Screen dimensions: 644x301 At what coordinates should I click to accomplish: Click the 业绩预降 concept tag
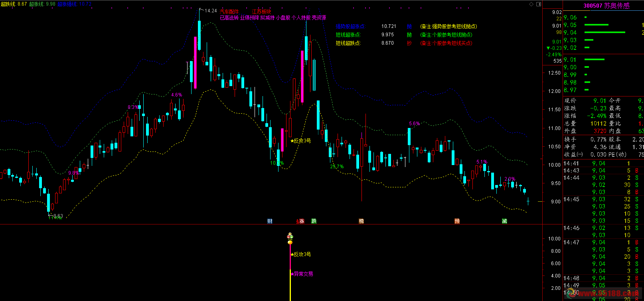click(249, 18)
